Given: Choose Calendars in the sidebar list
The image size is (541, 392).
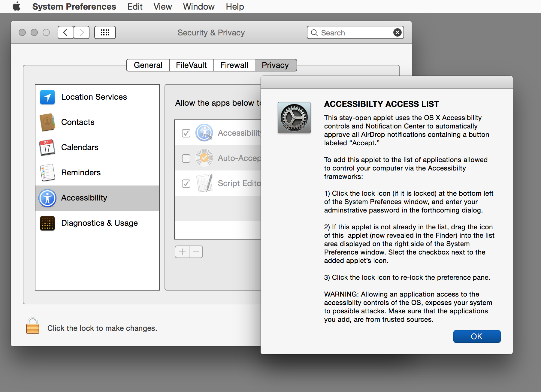Looking at the screenshot, I should (80, 147).
